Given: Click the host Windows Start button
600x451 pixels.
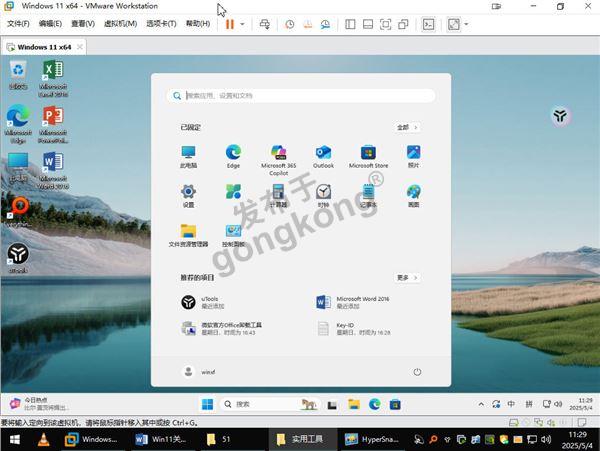Looking at the screenshot, I should 15,440.
